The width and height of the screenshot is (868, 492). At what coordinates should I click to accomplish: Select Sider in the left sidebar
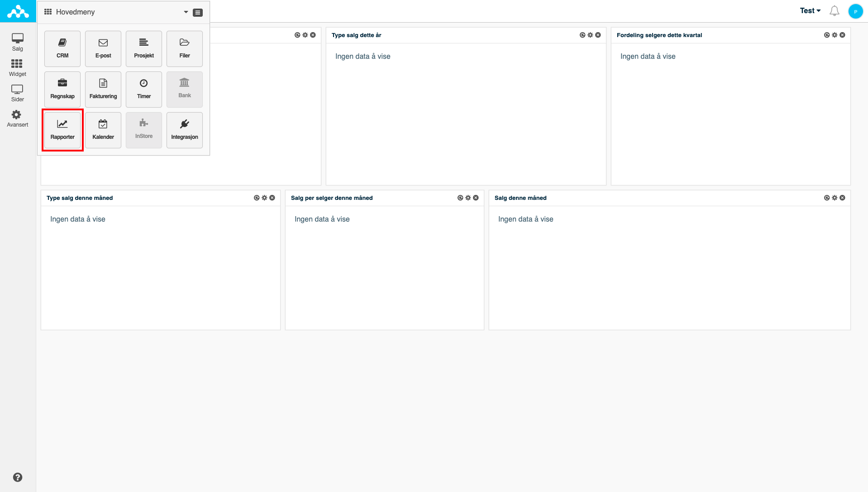17,93
